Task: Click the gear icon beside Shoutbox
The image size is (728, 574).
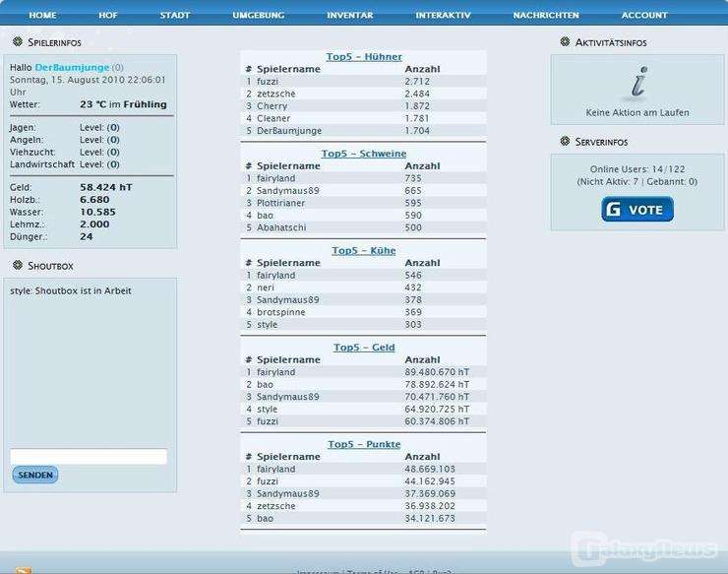Action: pos(18,265)
